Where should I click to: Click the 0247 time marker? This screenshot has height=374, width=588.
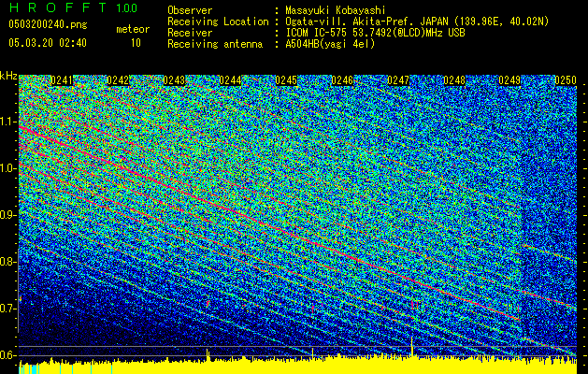(x=398, y=80)
